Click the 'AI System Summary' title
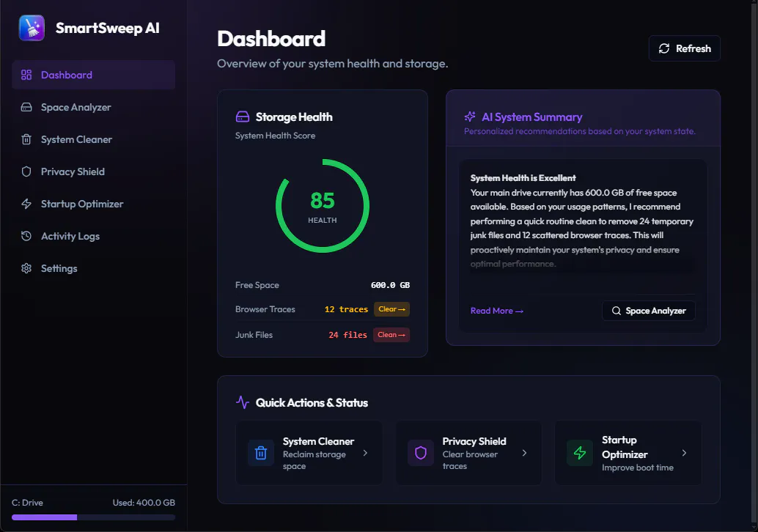The width and height of the screenshot is (758, 532). [531, 117]
